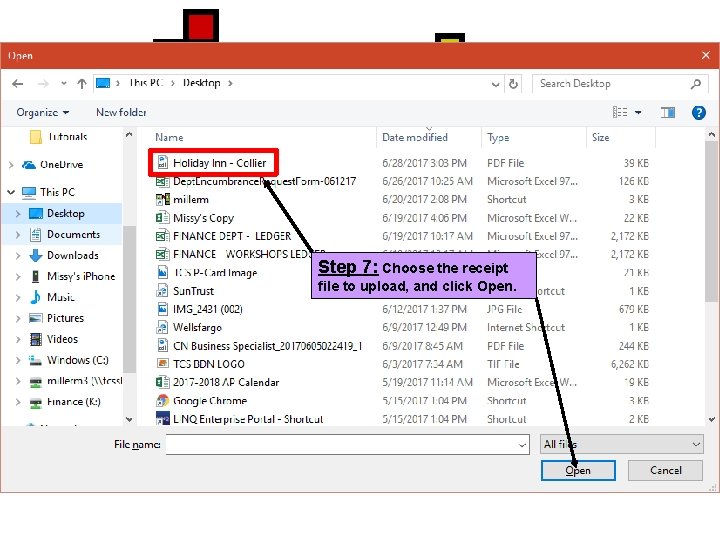Select Missy's iPhone in sidebar

[x=81, y=276]
